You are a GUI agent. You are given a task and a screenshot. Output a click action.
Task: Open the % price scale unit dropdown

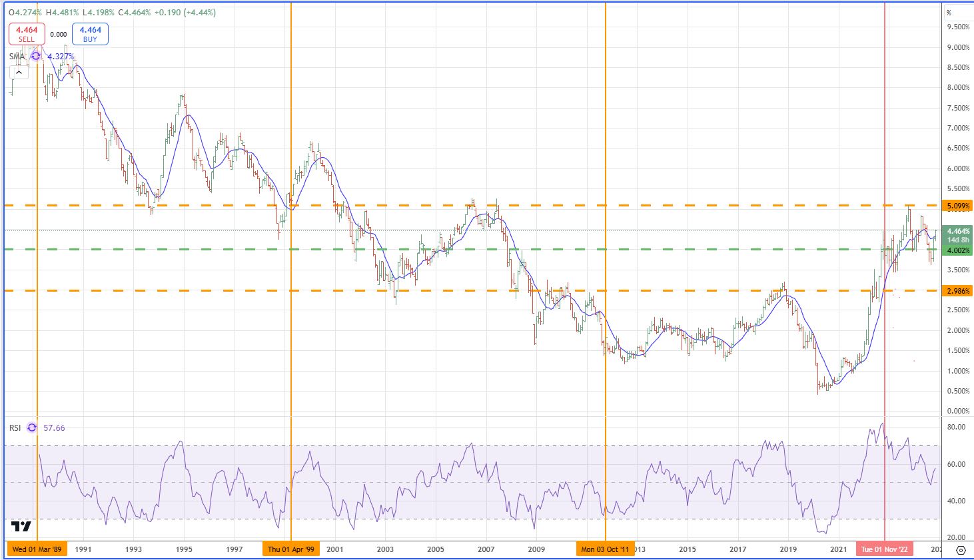point(949,13)
